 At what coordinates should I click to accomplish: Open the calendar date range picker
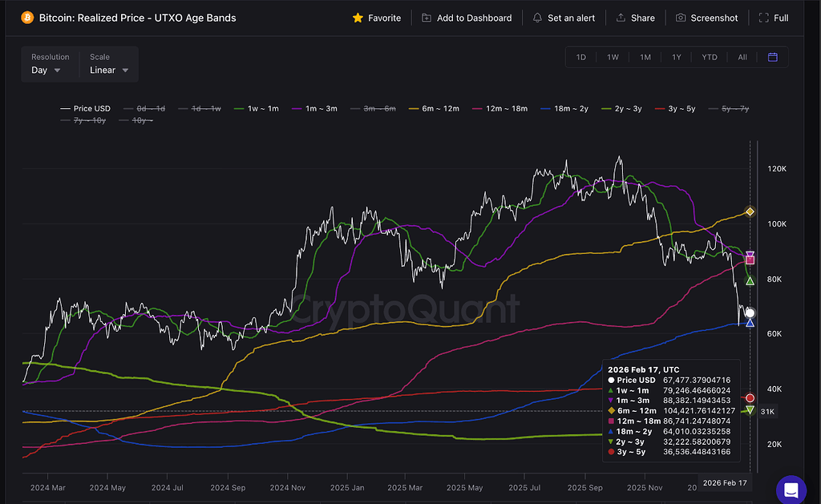pyautogui.click(x=772, y=57)
